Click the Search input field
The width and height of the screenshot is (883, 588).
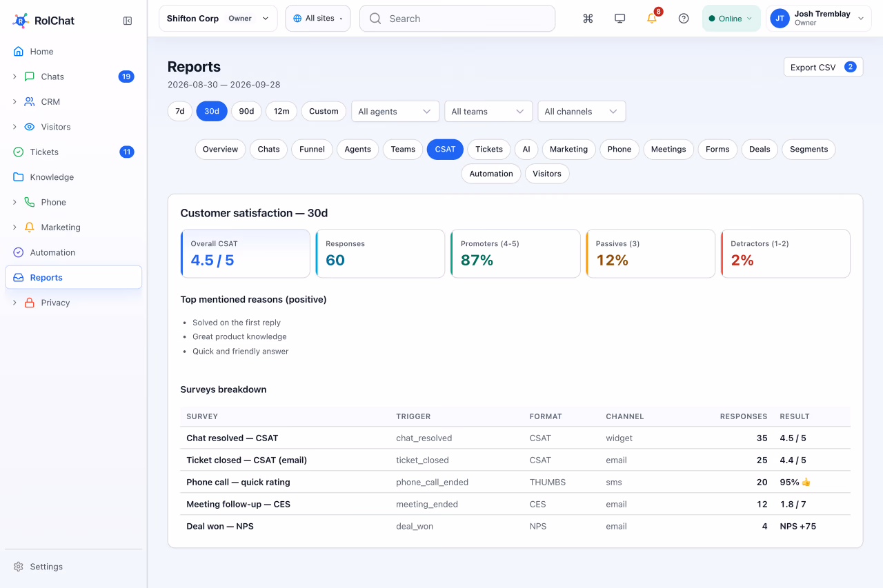(x=457, y=19)
